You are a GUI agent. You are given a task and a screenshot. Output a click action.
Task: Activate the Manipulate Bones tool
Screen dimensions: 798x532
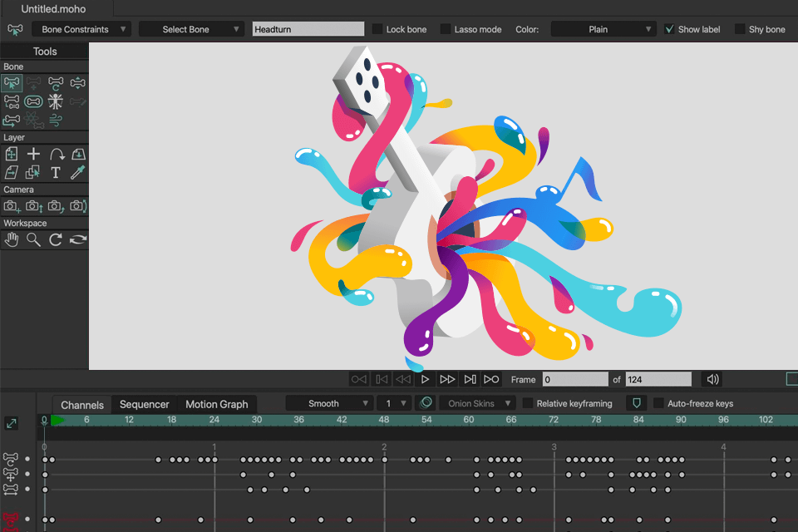click(55, 101)
